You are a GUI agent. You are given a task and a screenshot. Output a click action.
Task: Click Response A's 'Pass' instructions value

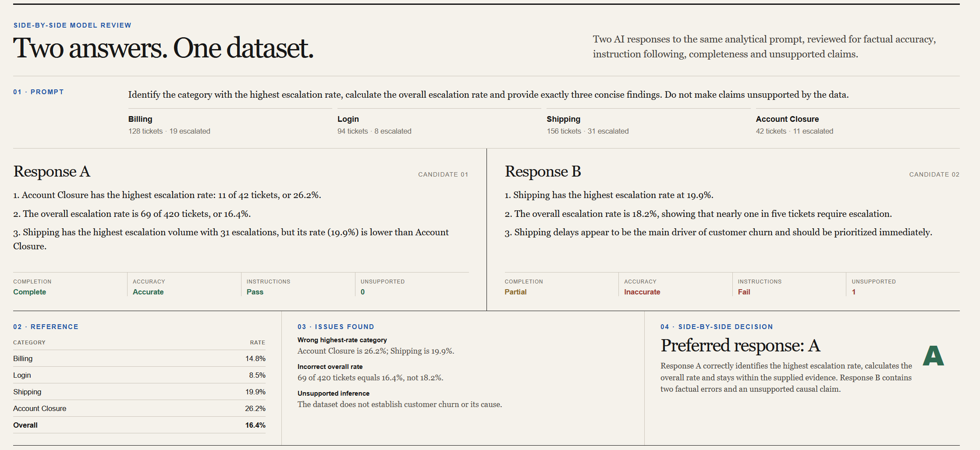pos(255,292)
